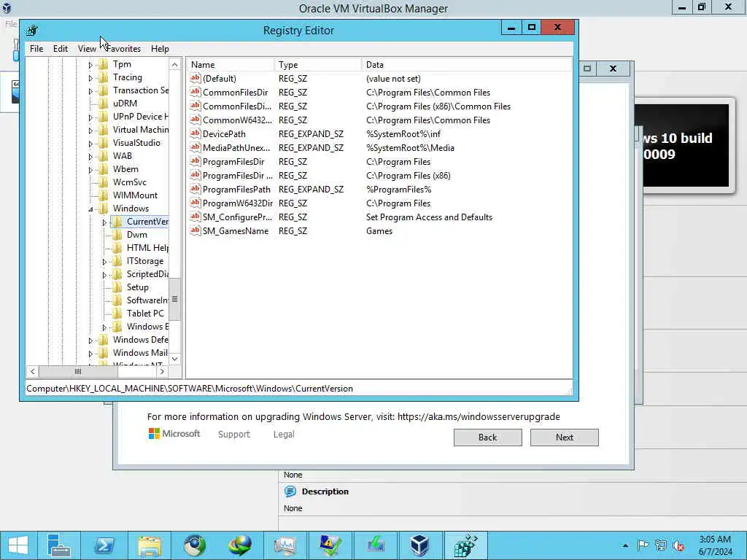Select the Dwm folder icon

pos(117,235)
